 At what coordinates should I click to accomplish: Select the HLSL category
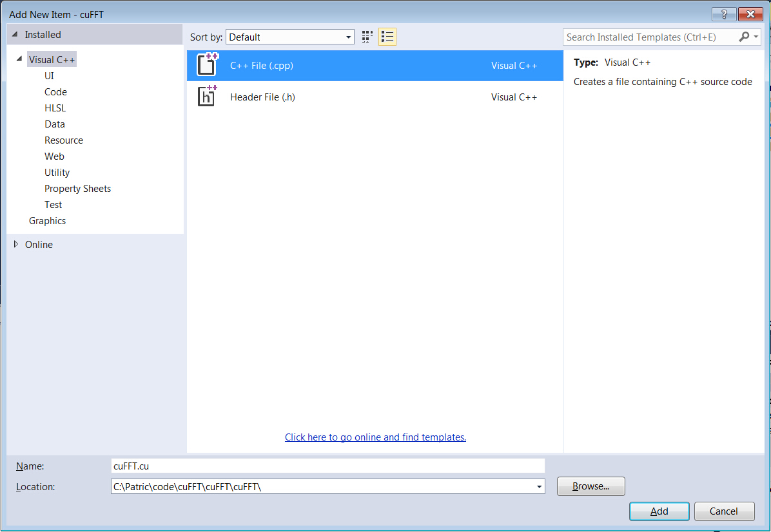coord(55,108)
